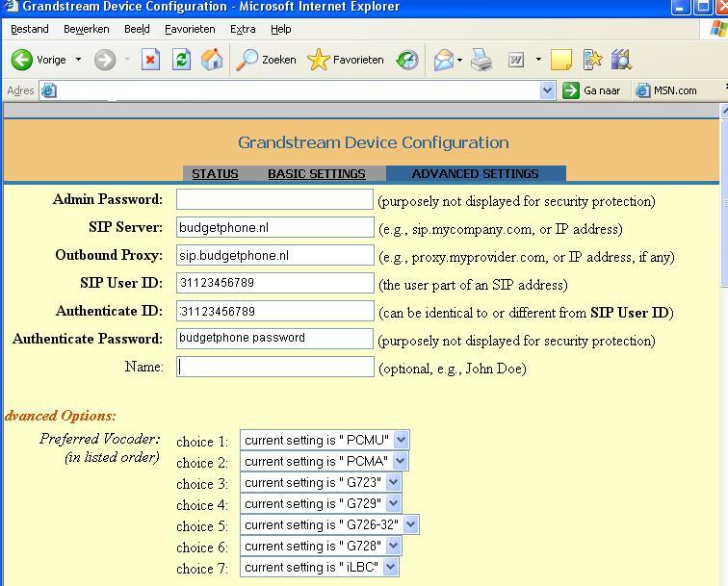Go to the Home page icon
The width and height of the screenshot is (728, 586).
click(212, 60)
